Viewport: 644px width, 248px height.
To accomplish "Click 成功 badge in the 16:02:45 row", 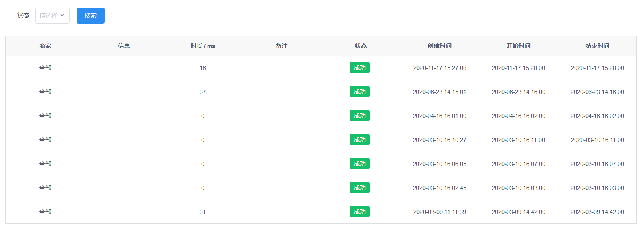I will 360,188.
